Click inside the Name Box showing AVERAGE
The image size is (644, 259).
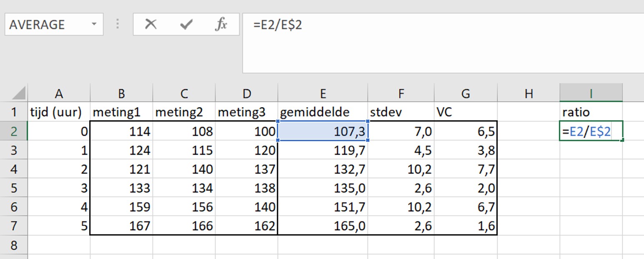pos(46,25)
